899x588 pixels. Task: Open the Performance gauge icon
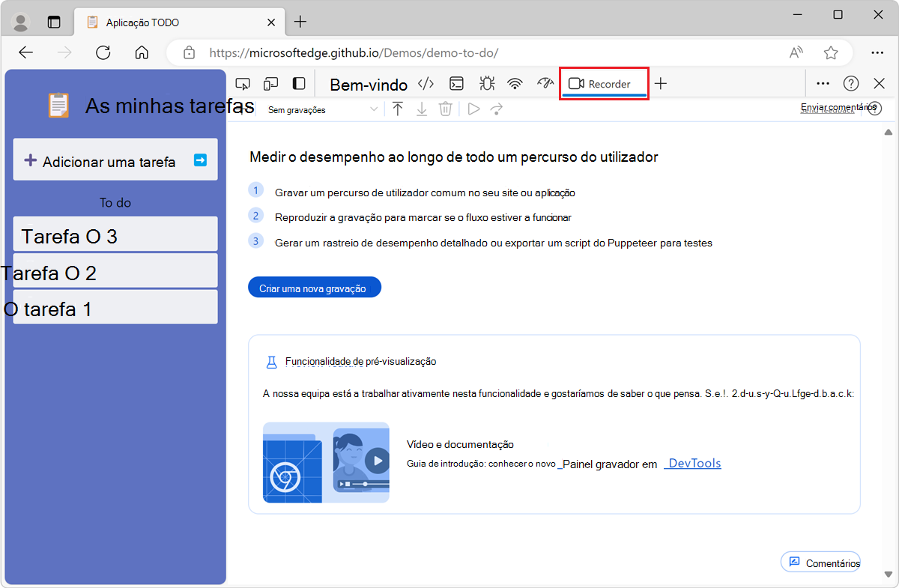[544, 83]
